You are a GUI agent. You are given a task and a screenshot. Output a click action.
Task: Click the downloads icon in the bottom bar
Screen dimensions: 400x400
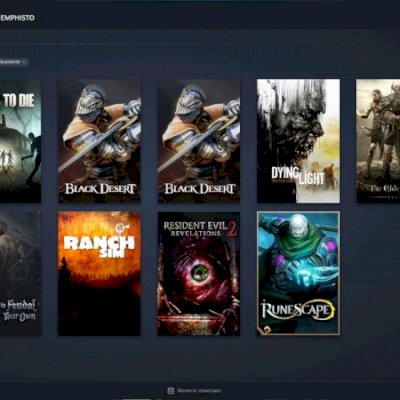coord(171,390)
